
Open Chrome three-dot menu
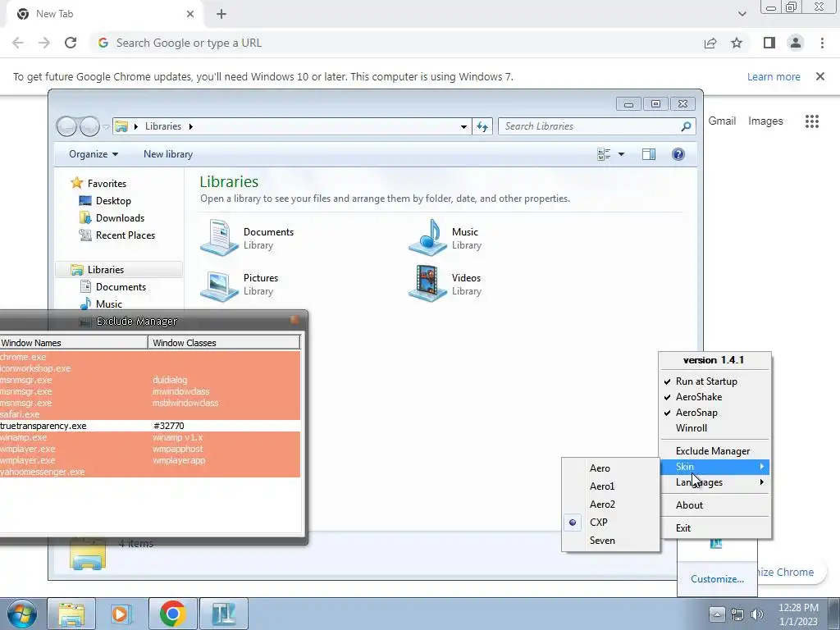822,43
